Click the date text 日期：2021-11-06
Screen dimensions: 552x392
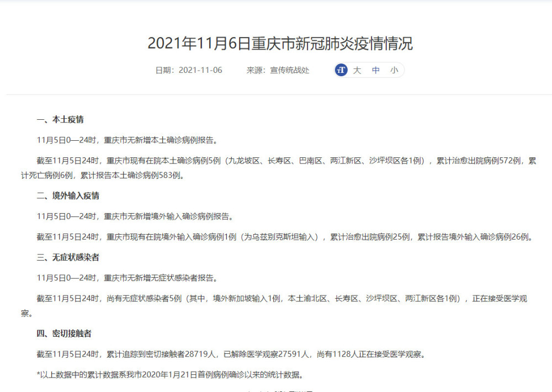(x=189, y=71)
